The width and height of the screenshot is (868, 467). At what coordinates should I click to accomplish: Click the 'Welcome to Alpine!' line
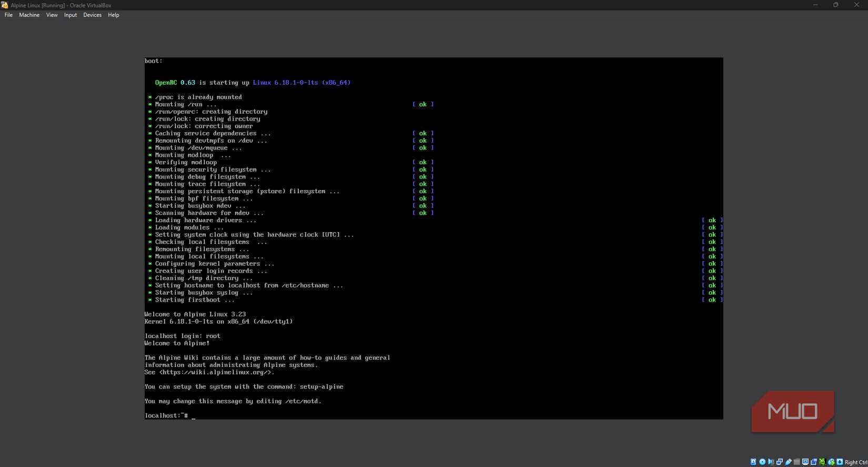tap(177, 343)
